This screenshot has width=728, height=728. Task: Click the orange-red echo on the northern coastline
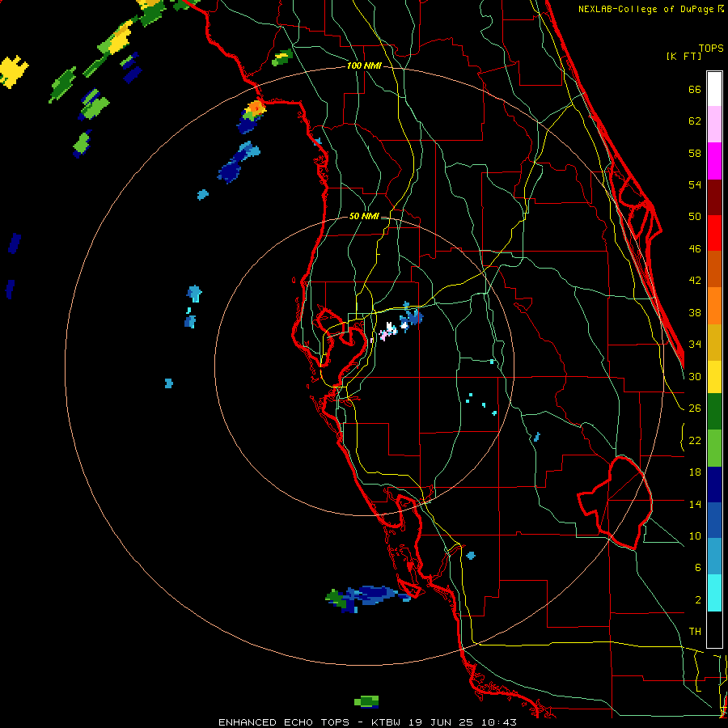(256, 108)
